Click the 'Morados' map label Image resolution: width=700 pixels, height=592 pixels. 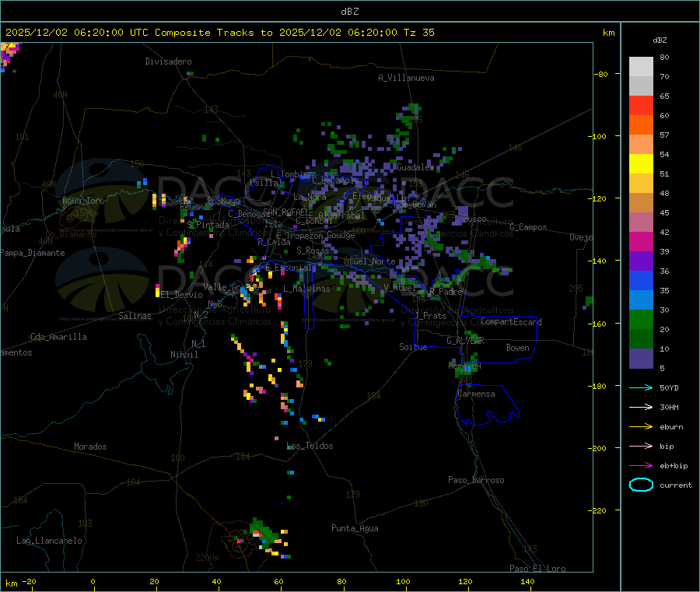(x=90, y=447)
